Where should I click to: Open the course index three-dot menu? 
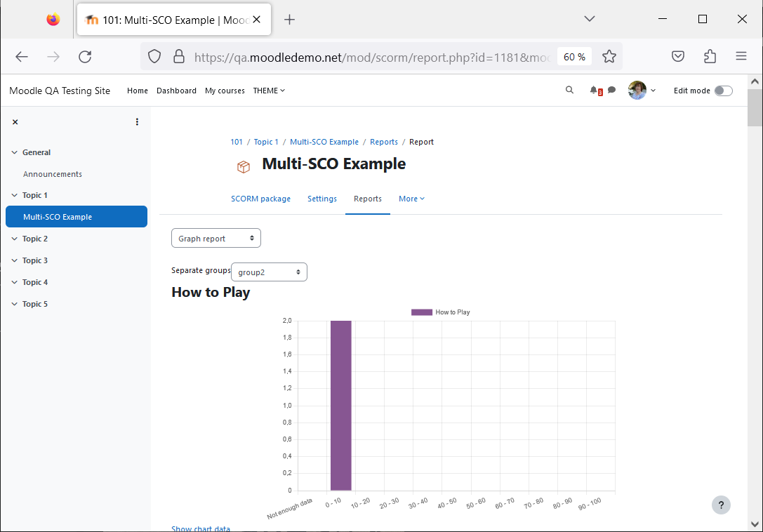[137, 122]
